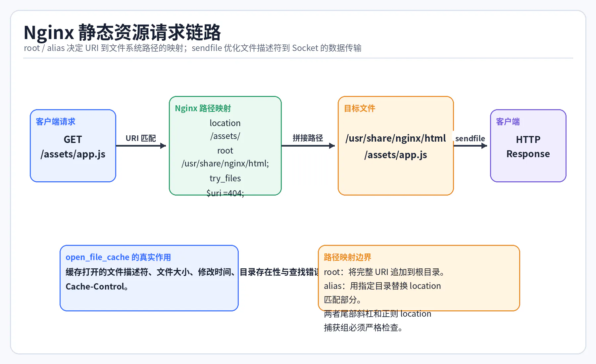The width and height of the screenshot is (596, 364).
Task: Click the line starting '缓存打开的文件描述符'
Action: (x=192, y=272)
